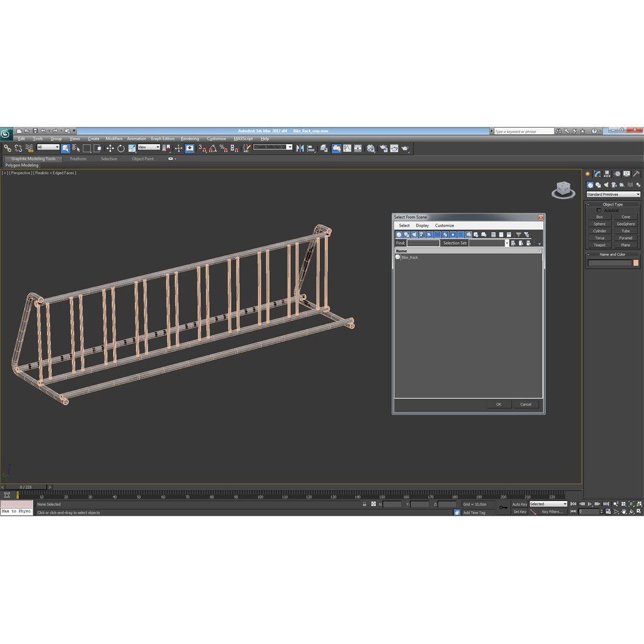The width and height of the screenshot is (644, 644).
Task: Click the Find input field
Action: 423,243
